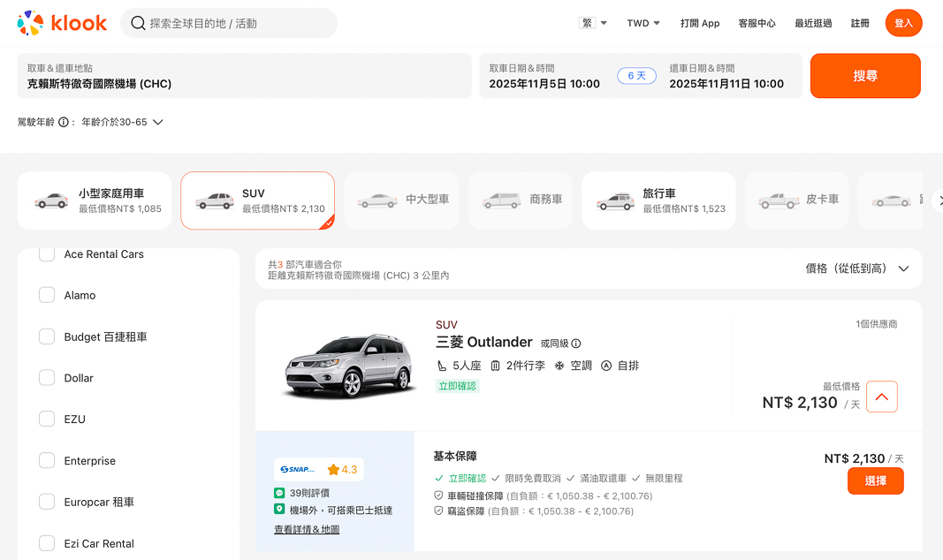Check the Dollar supplier filter
Screen dimensions: 943x560
point(47,378)
